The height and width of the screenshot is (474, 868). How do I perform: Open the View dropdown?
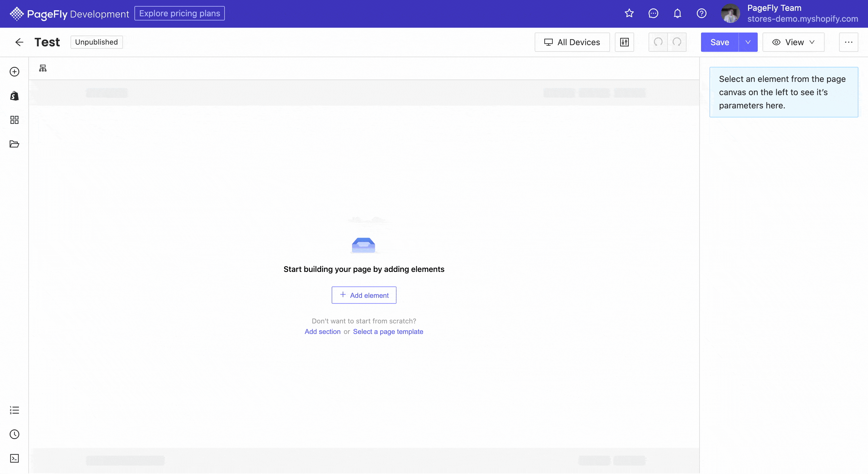[x=794, y=42]
